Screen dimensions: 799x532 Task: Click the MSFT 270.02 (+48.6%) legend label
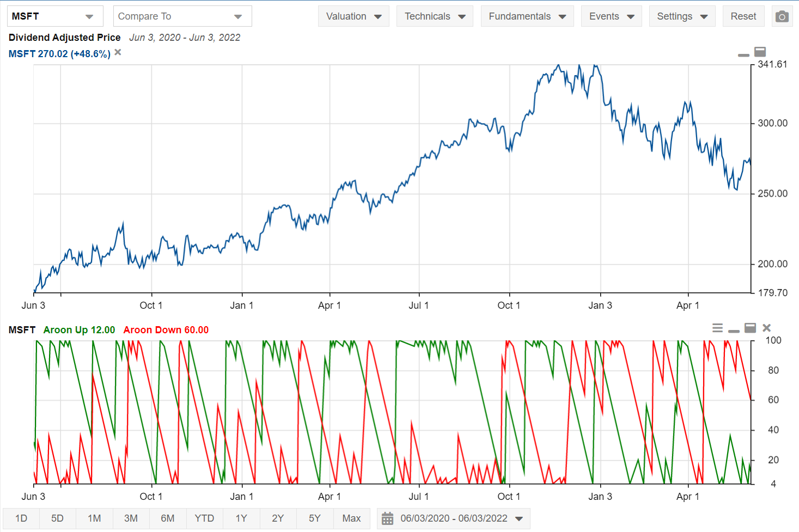pos(59,54)
